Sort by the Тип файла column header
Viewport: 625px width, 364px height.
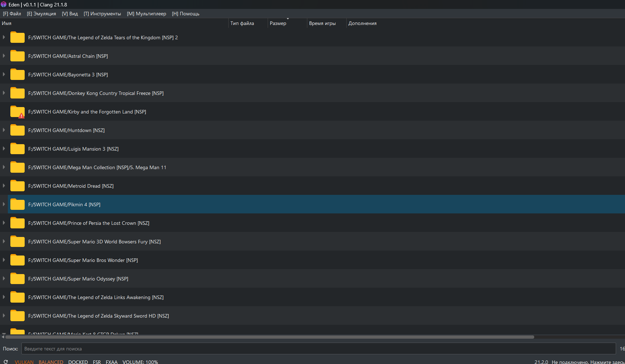click(x=248, y=23)
